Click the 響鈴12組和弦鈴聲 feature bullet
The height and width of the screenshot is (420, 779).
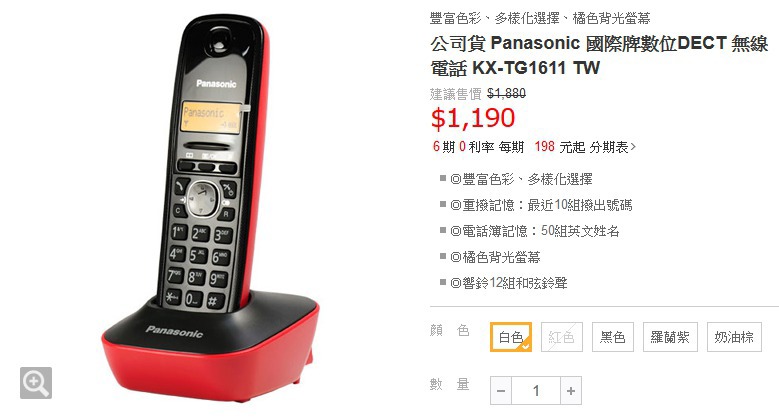point(509,283)
